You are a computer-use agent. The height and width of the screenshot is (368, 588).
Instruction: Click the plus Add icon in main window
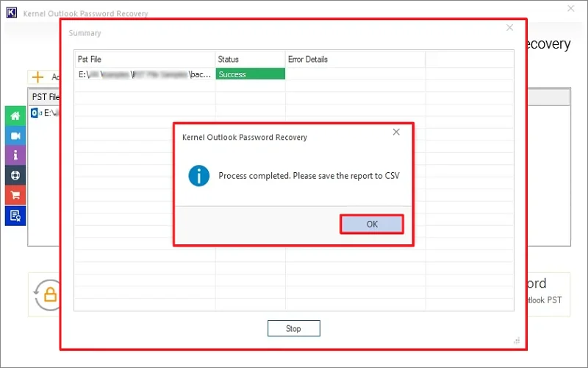pos(38,77)
